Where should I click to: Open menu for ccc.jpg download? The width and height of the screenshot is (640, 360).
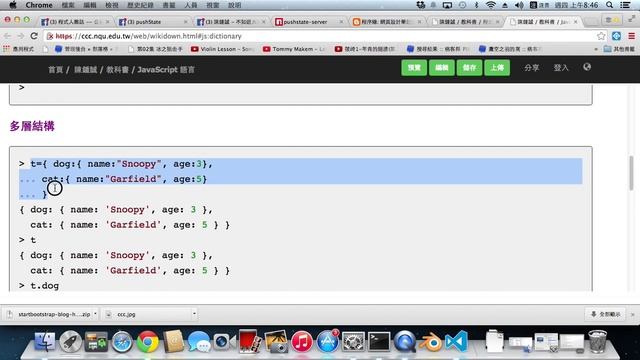(x=194, y=314)
